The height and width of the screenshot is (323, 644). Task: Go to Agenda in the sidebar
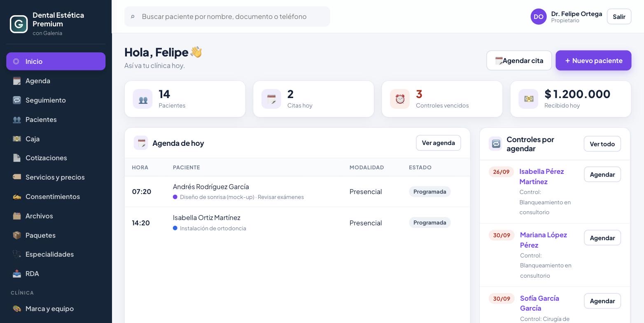click(56, 81)
